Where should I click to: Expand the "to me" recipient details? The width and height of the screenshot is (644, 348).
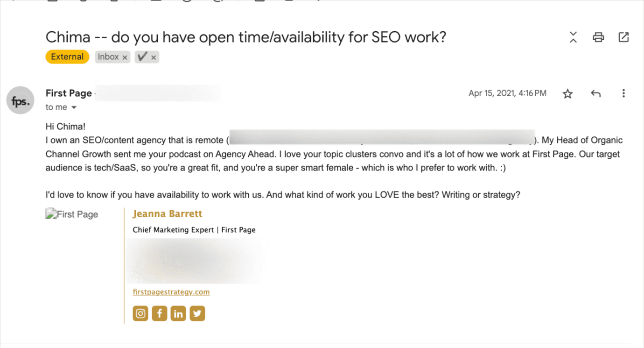(x=75, y=107)
